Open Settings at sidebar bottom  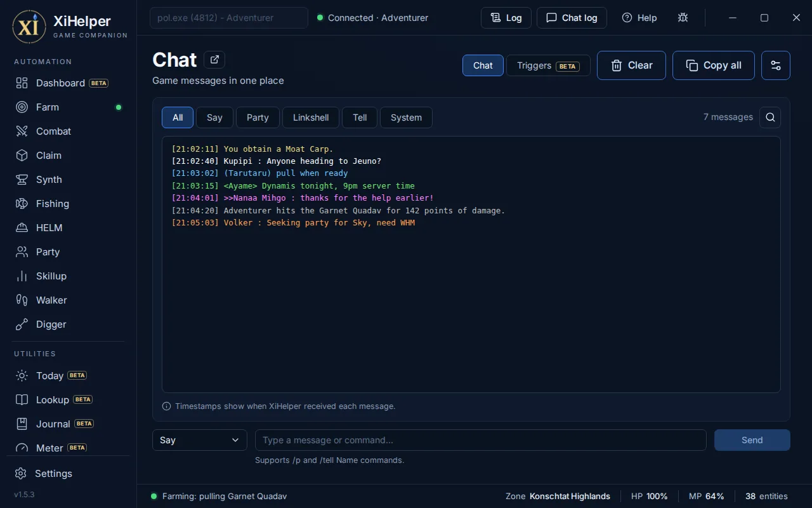(x=68, y=474)
